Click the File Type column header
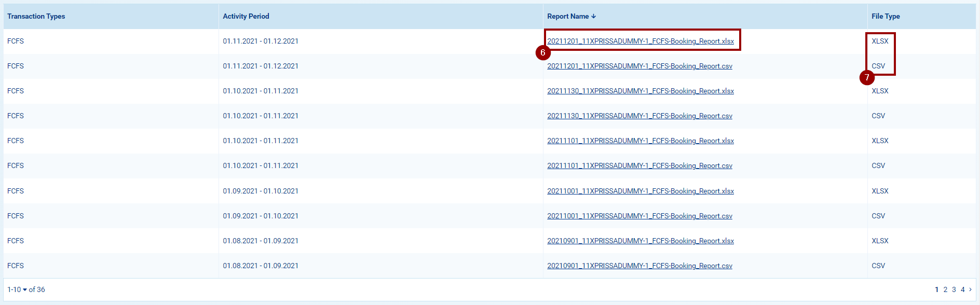Image resolution: width=980 pixels, height=305 pixels. coord(886,17)
